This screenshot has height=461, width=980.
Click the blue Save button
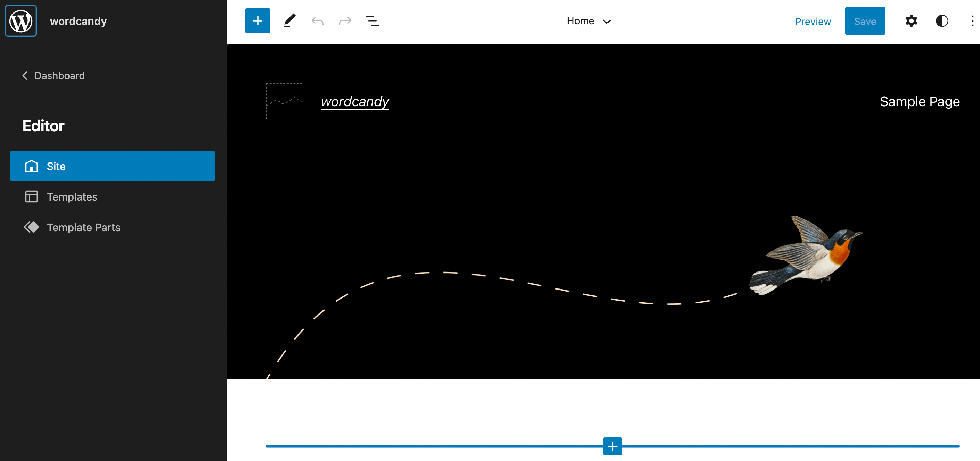tap(865, 21)
